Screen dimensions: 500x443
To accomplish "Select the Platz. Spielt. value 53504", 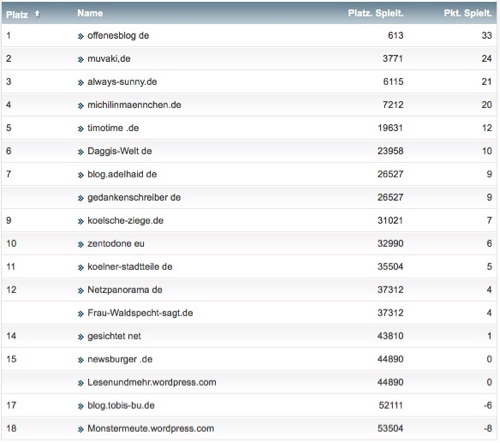I will [390, 428].
